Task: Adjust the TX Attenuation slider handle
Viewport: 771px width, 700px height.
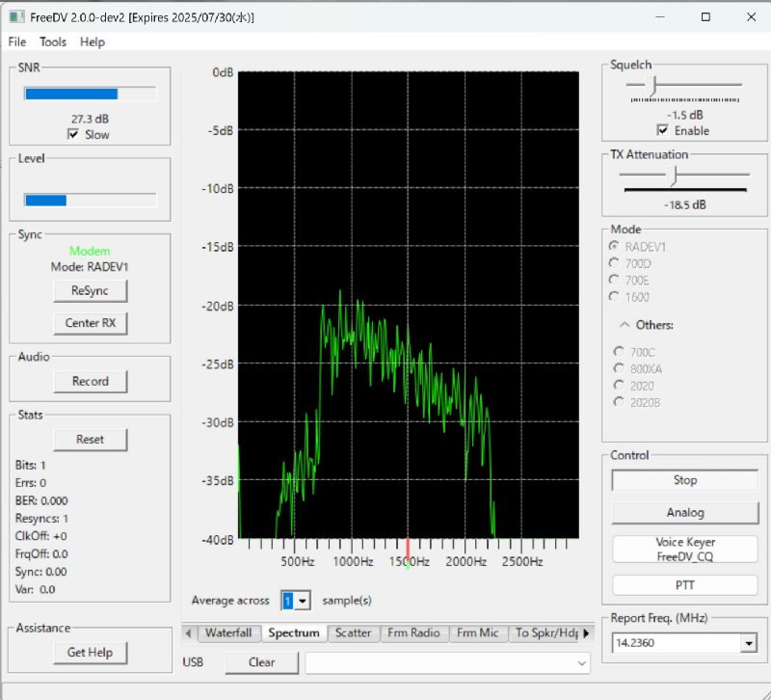Action: click(x=674, y=176)
